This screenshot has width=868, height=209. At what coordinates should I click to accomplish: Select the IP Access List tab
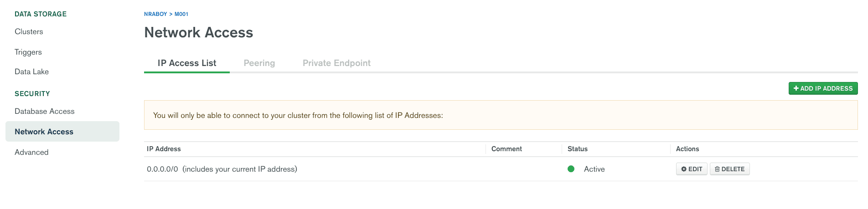[x=187, y=63]
